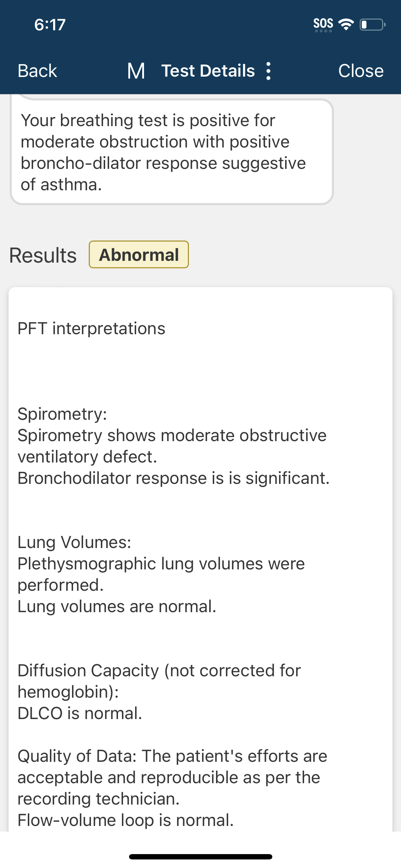
Task: Tap the Lung Volumes section label
Action: 74,542
